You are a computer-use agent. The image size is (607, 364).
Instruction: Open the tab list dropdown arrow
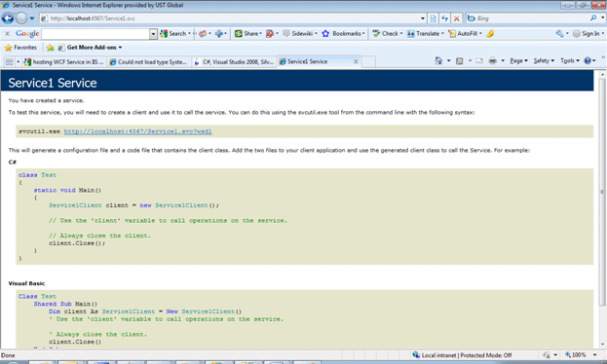click(x=18, y=62)
